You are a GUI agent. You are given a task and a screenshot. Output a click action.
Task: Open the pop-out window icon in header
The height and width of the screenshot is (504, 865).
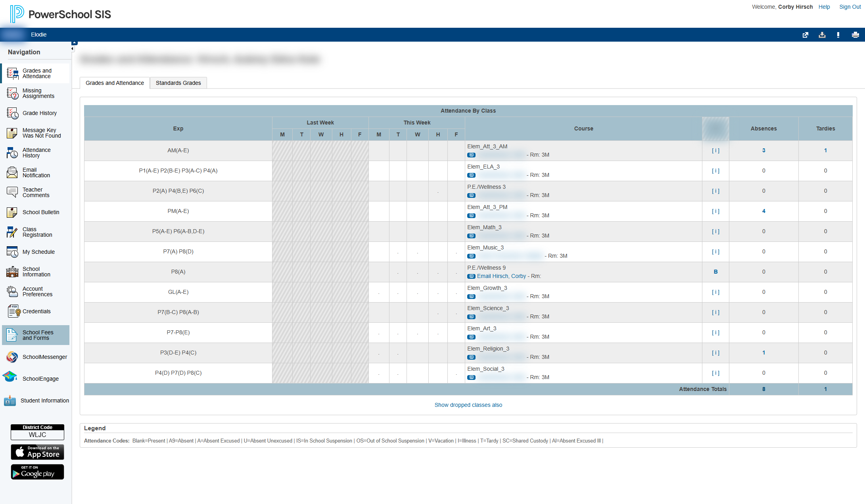tap(806, 35)
